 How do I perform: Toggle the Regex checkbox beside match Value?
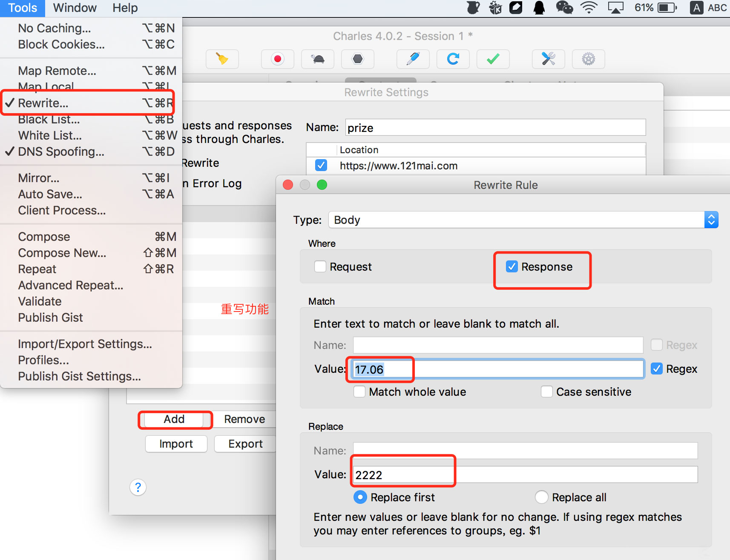click(x=657, y=369)
